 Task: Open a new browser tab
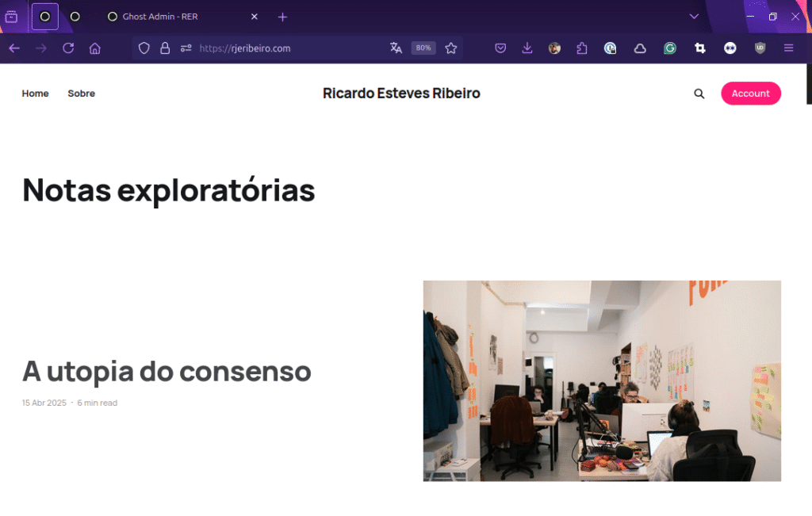283,17
